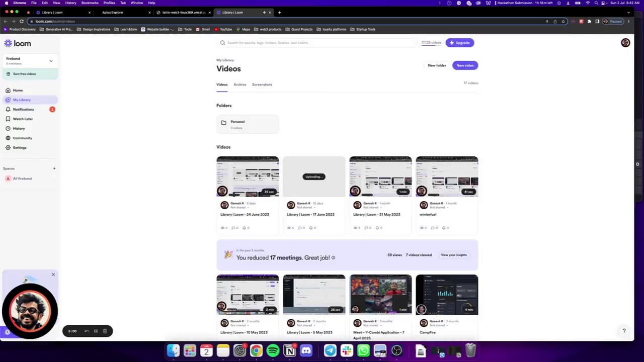The height and width of the screenshot is (362, 644).
Task: Open Notion from the Dock
Action: tap(290, 350)
